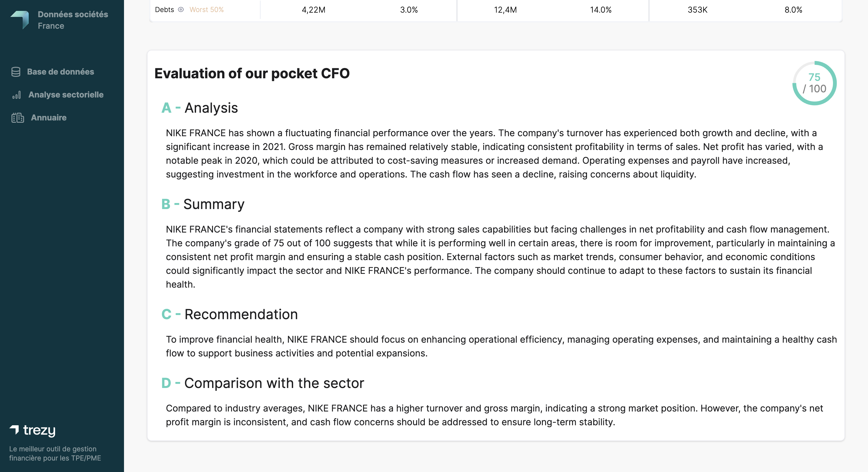Go to the Annuaire menu item
The image size is (868, 472).
(49, 118)
